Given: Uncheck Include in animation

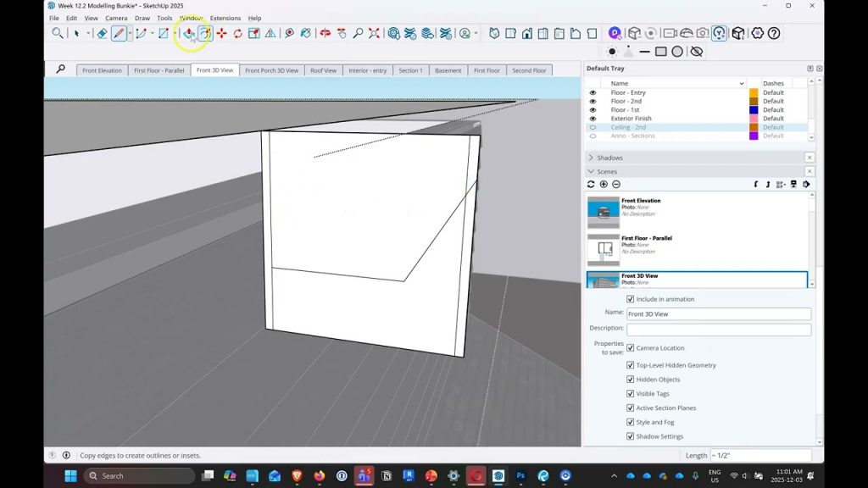Looking at the screenshot, I should (630, 299).
